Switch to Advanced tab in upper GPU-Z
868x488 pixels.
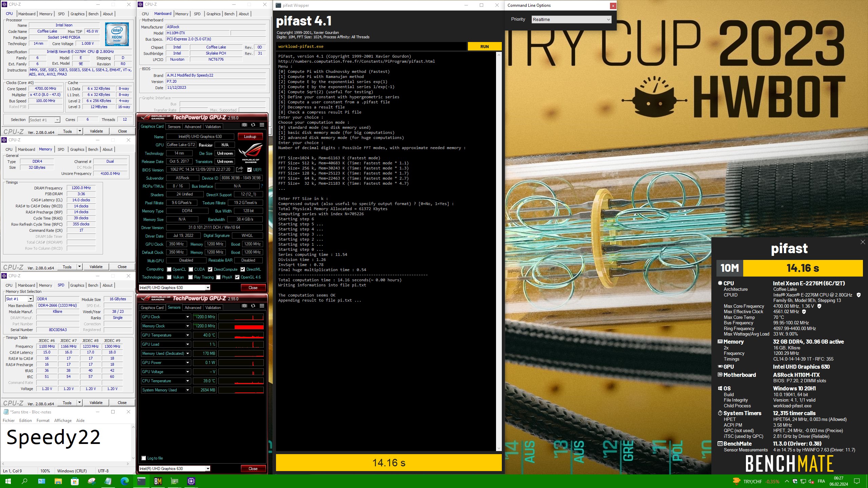point(193,126)
